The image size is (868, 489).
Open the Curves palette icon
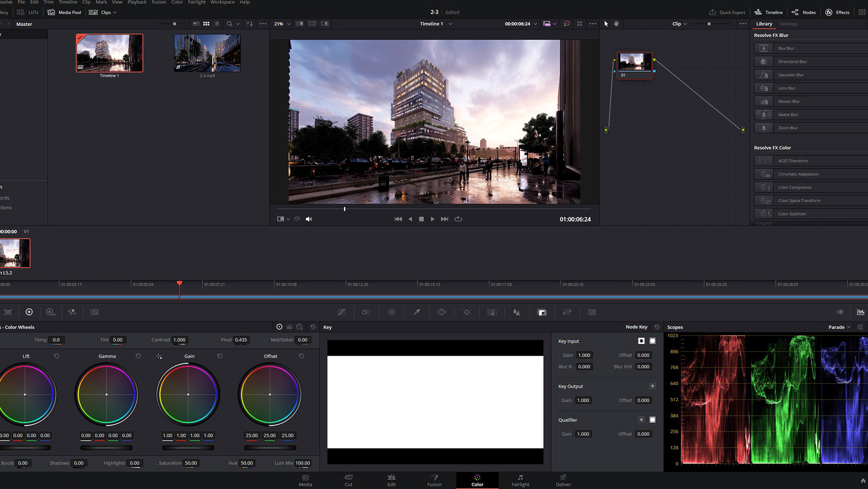[x=342, y=312]
